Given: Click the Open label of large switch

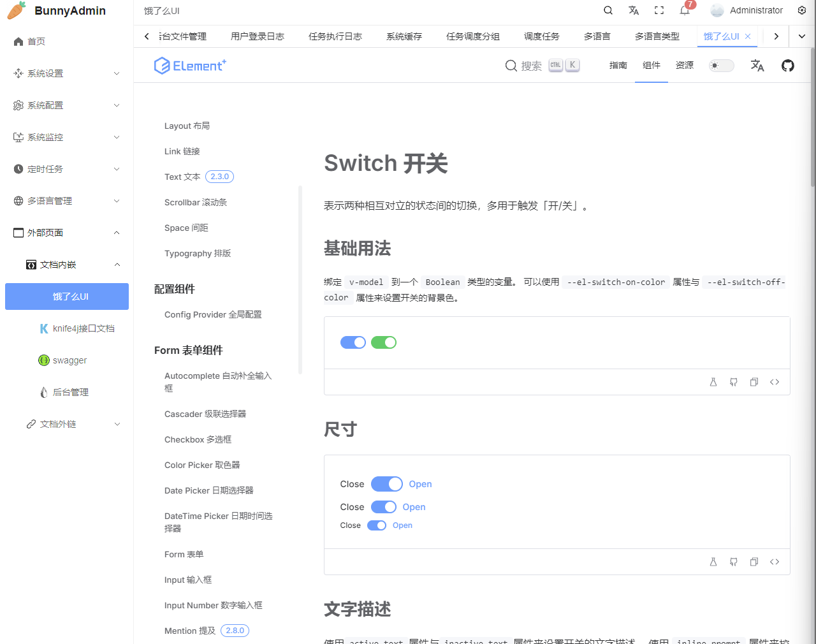Looking at the screenshot, I should (420, 484).
